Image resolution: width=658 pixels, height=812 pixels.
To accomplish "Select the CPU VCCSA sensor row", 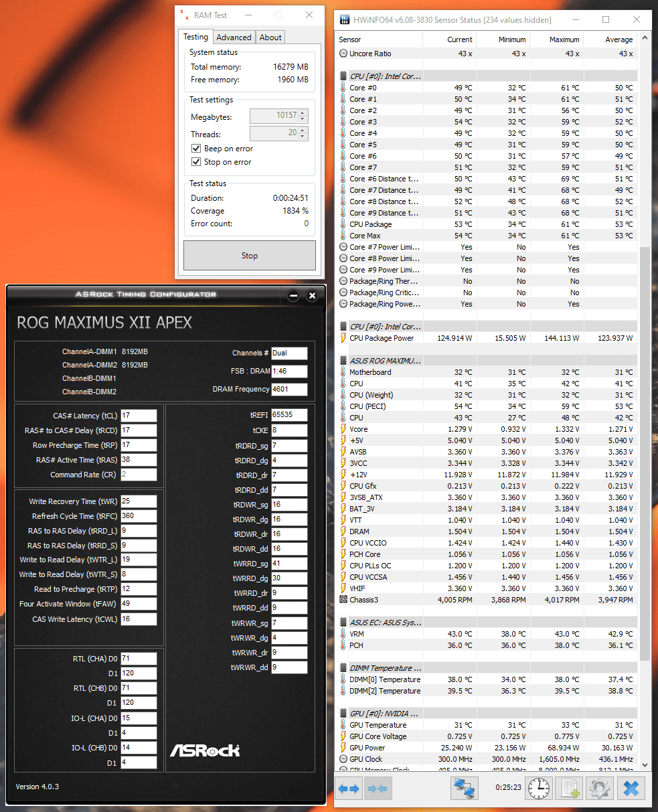I will coord(487,577).
